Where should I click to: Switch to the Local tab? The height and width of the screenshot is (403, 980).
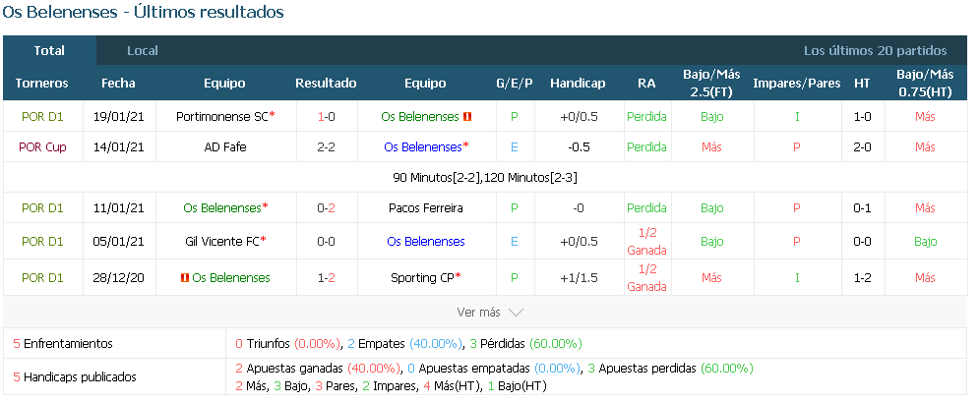click(x=143, y=50)
